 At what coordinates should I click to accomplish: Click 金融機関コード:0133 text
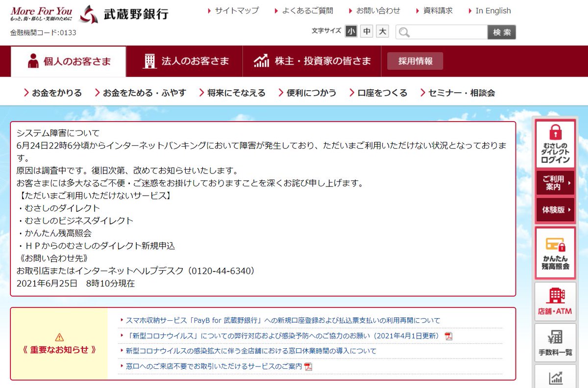(x=43, y=33)
